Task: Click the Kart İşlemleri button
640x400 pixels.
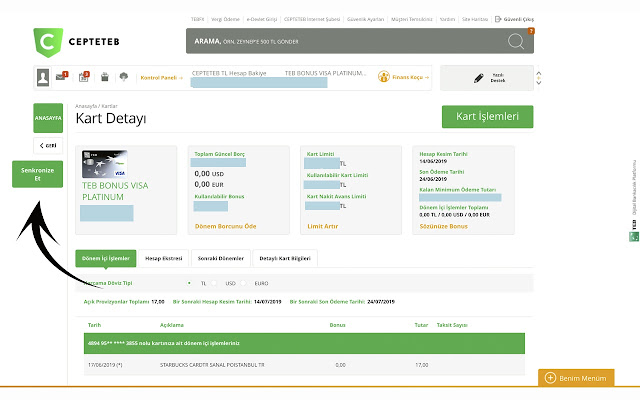Action: pos(487,116)
